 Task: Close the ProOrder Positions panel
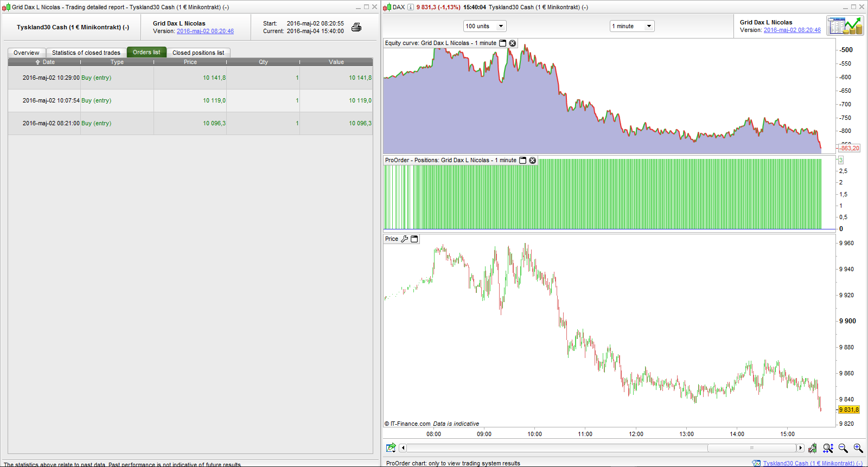[533, 161]
